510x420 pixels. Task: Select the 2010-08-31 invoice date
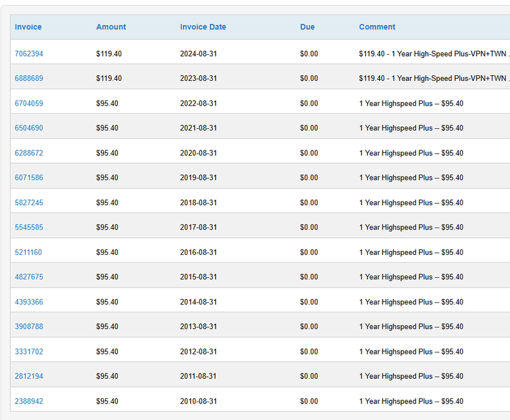(x=198, y=402)
